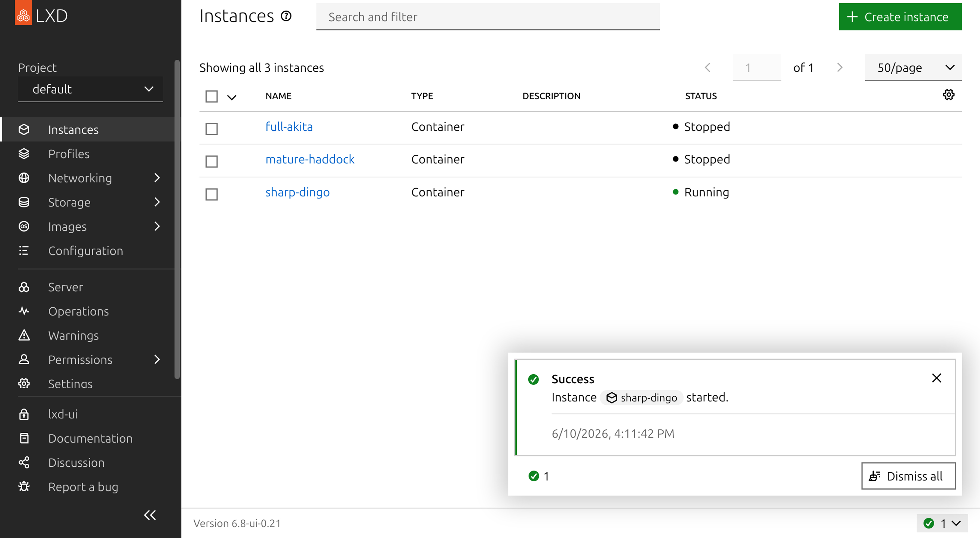Click the Profiles stack icon

[x=24, y=154]
